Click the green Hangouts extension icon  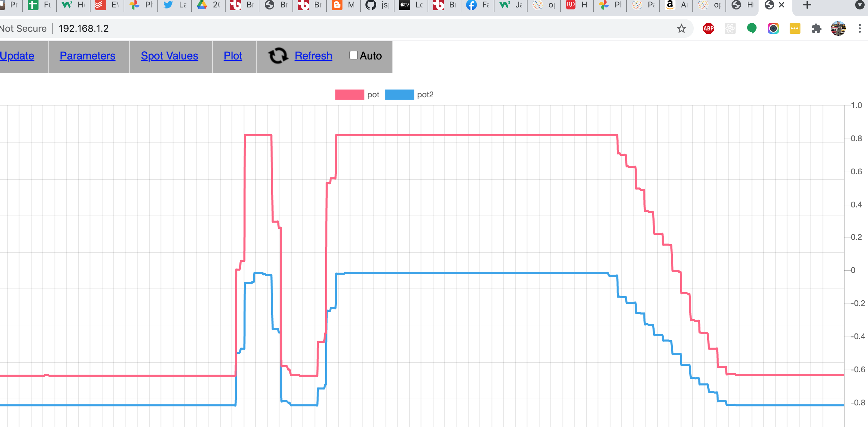pos(751,28)
